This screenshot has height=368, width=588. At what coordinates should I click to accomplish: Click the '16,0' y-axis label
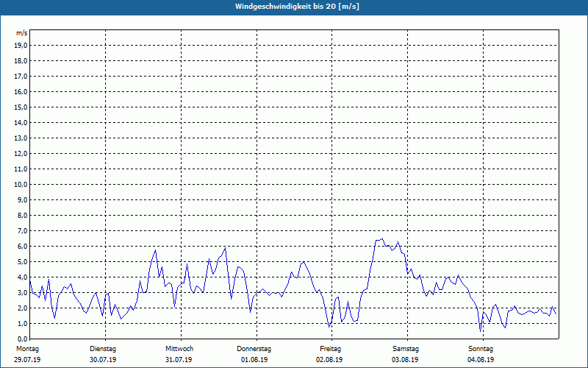[21, 91]
